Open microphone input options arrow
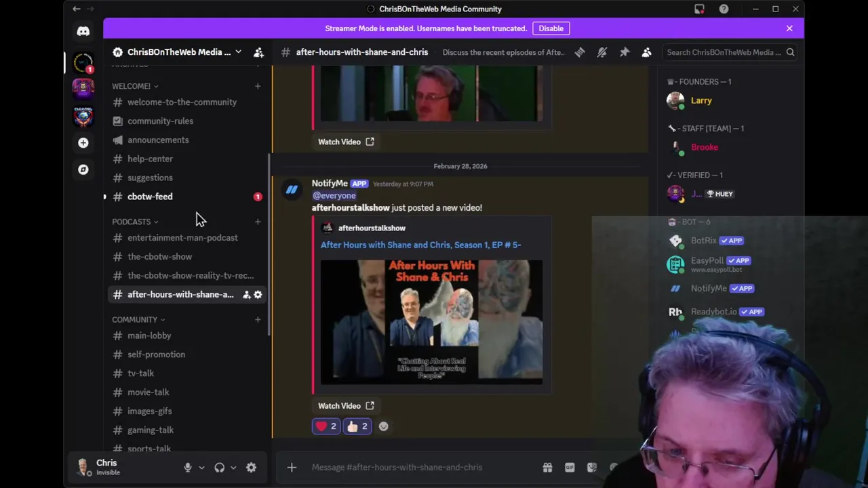 (201, 468)
